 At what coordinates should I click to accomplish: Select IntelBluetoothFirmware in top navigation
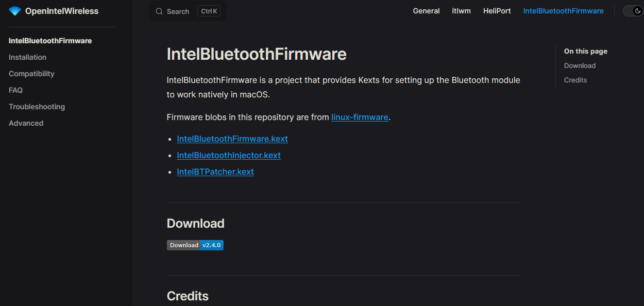(563, 11)
